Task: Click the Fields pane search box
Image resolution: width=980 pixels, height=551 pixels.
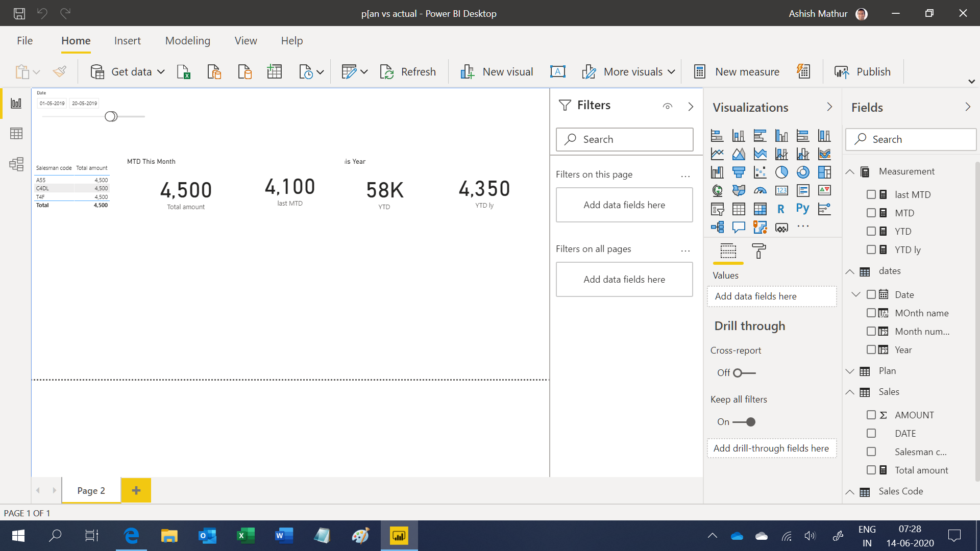Action: [911, 139]
